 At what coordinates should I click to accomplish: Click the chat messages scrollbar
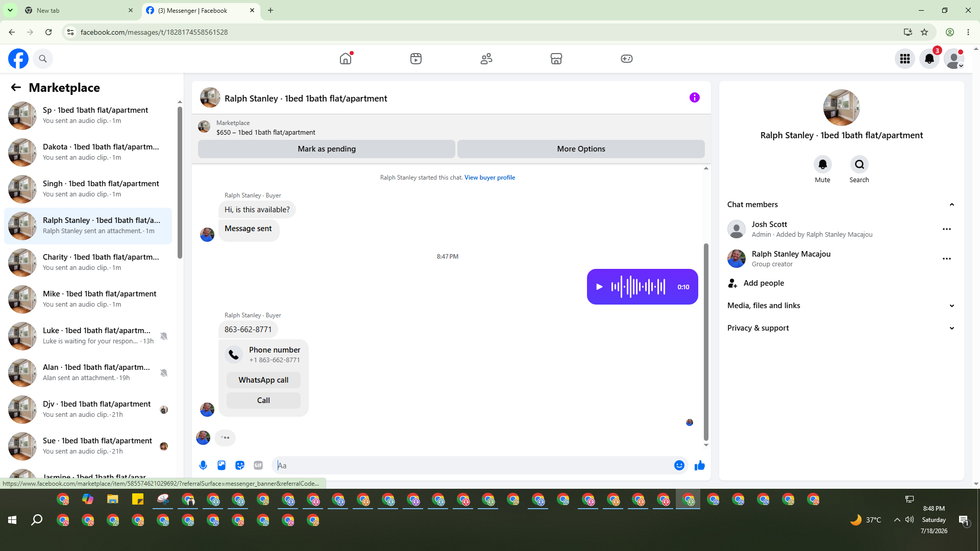tap(706, 342)
